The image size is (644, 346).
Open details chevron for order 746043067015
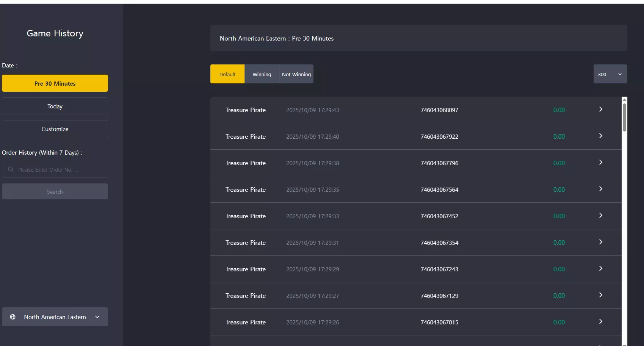tap(601, 321)
